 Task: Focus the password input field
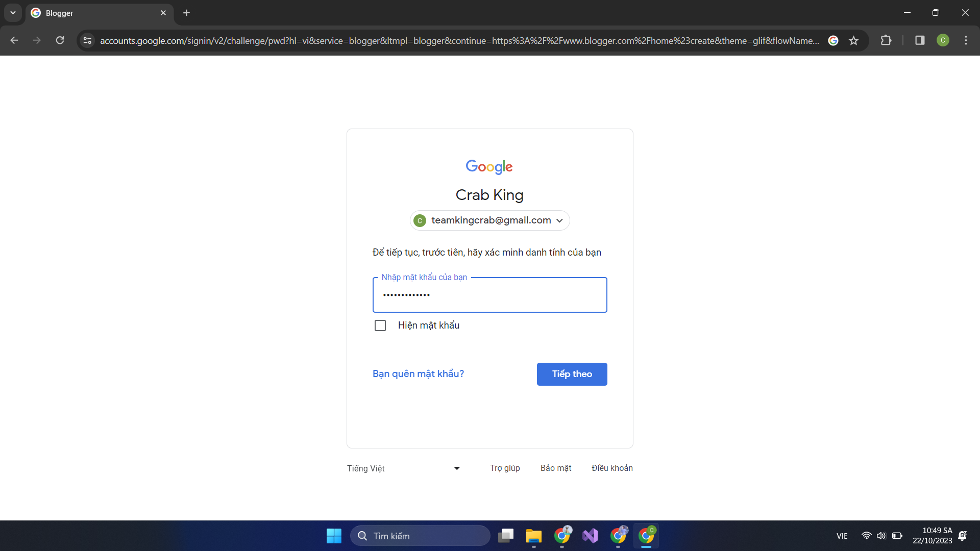tap(489, 295)
